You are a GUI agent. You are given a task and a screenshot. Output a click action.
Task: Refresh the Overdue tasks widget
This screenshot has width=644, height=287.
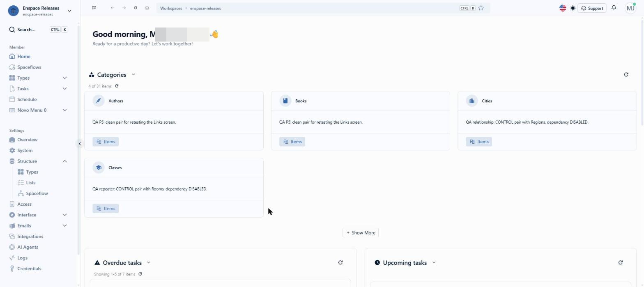point(340,263)
